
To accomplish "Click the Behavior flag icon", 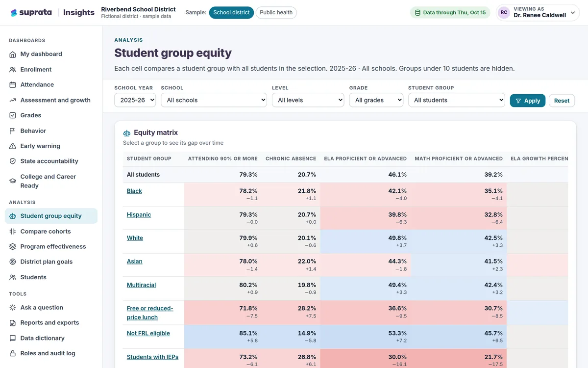I will [x=13, y=131].
